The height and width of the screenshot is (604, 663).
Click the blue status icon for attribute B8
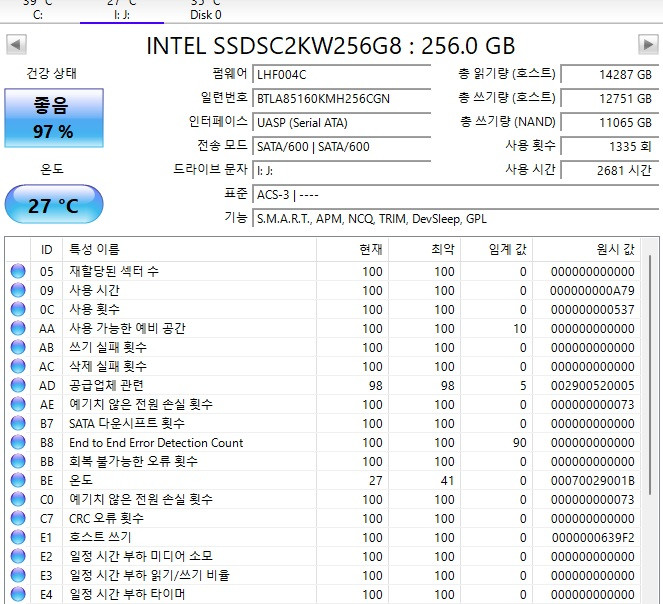pos(18,442)
